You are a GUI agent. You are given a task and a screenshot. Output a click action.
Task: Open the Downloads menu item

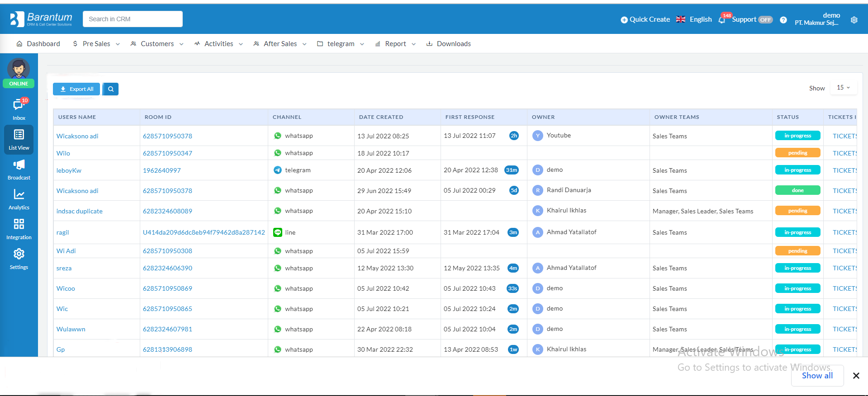tap(448, 44)
